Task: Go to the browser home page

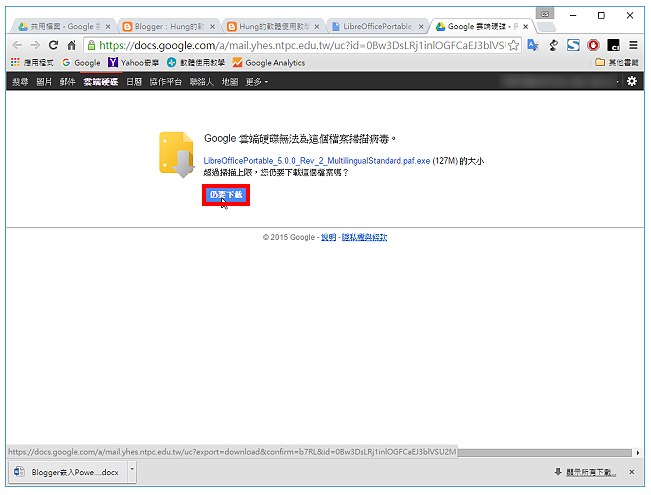Action: tap(71, 45)
